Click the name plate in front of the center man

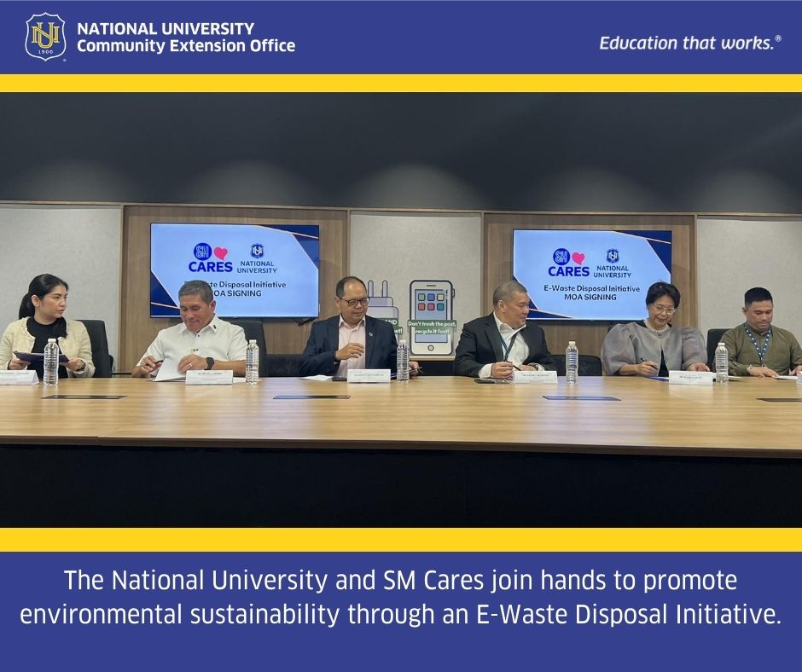[x=369, y=375]
